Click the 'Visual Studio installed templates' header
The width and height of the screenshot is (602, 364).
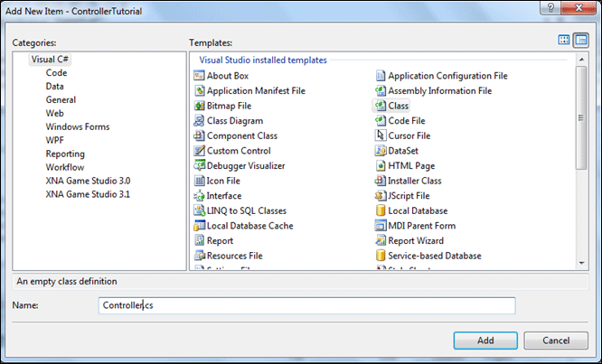pos(263,61)
